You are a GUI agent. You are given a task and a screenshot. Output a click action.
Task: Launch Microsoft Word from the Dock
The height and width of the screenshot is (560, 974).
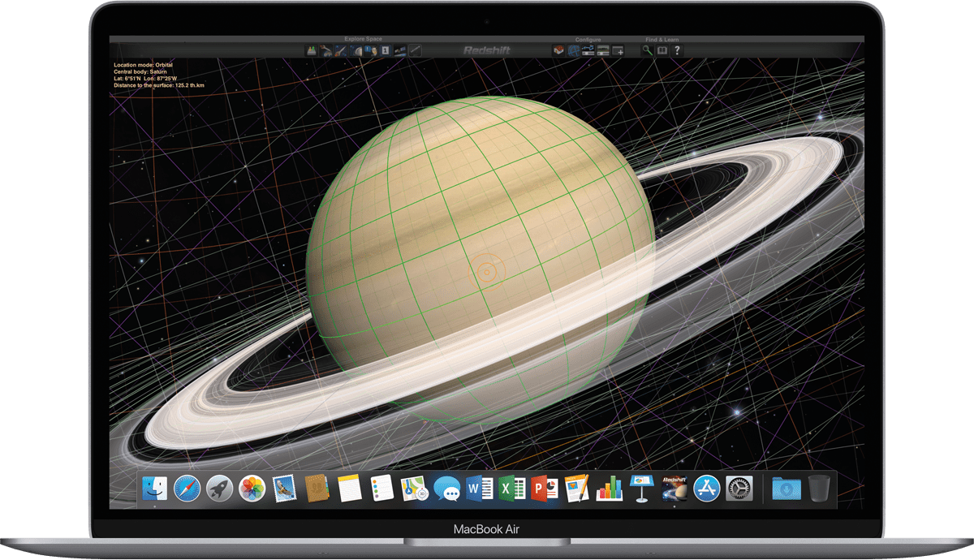(x=480, y=488)
